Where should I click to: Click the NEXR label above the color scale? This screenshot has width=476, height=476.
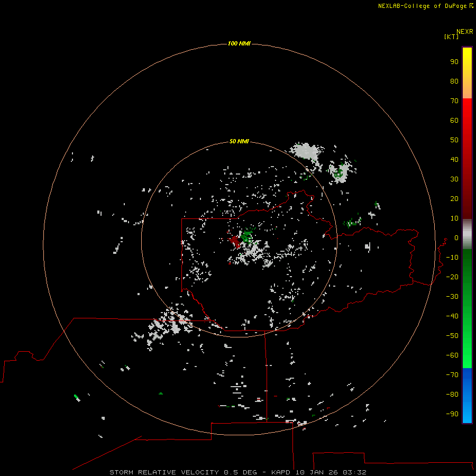tap(464, 32)
